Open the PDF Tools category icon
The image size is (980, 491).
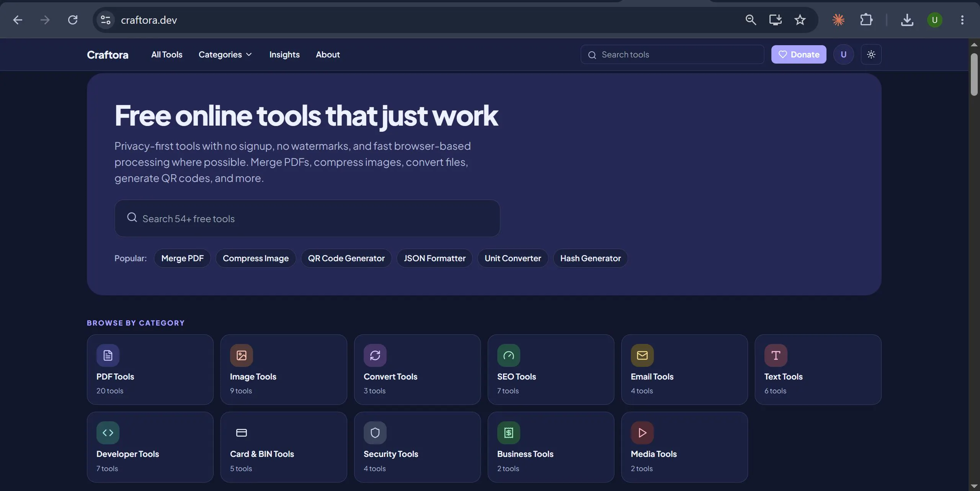pos(108,355)
